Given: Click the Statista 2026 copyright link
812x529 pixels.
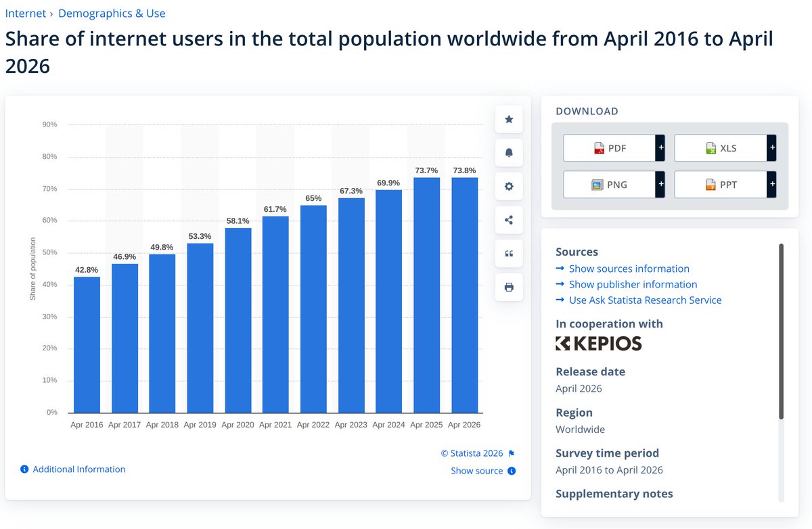Looking at the screenshot, I should point(472,453).
